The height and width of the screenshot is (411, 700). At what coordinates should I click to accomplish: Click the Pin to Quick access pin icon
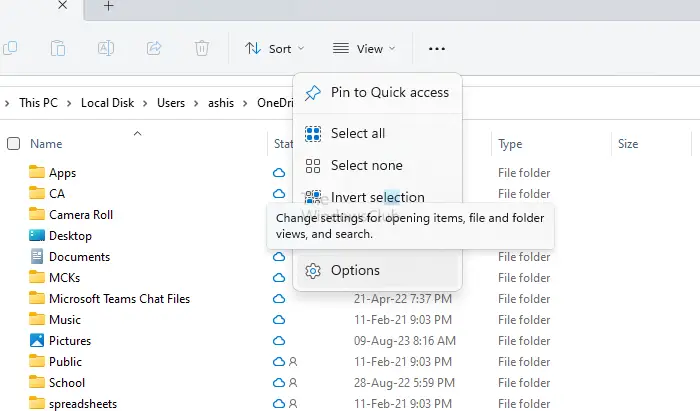click(x=313, y=93)
